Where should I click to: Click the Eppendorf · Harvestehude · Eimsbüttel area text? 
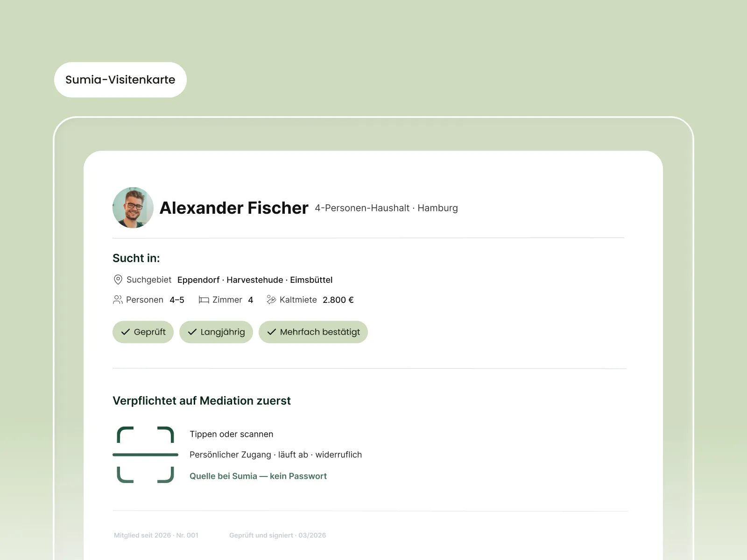coord(255,280)
